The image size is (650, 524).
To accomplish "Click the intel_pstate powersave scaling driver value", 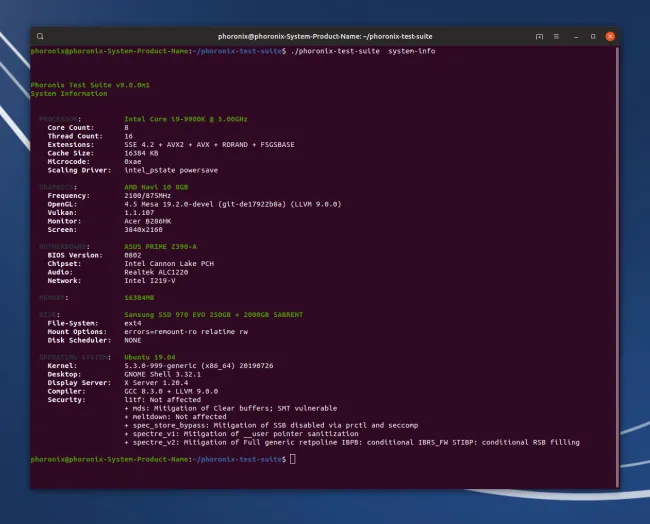I will click(164, 169).
